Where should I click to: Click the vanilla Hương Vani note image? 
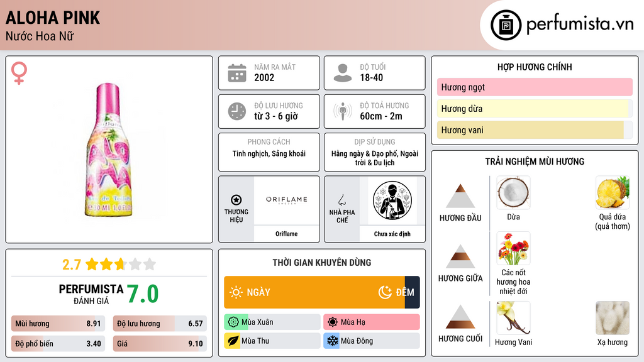pyautogui.click(x=513, y=318)
